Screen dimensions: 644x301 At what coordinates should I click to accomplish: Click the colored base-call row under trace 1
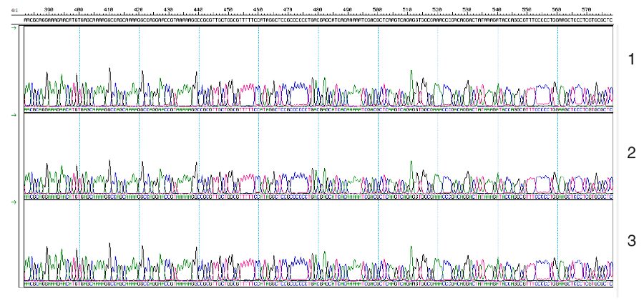pyautogui.click(x=318, y=109)
